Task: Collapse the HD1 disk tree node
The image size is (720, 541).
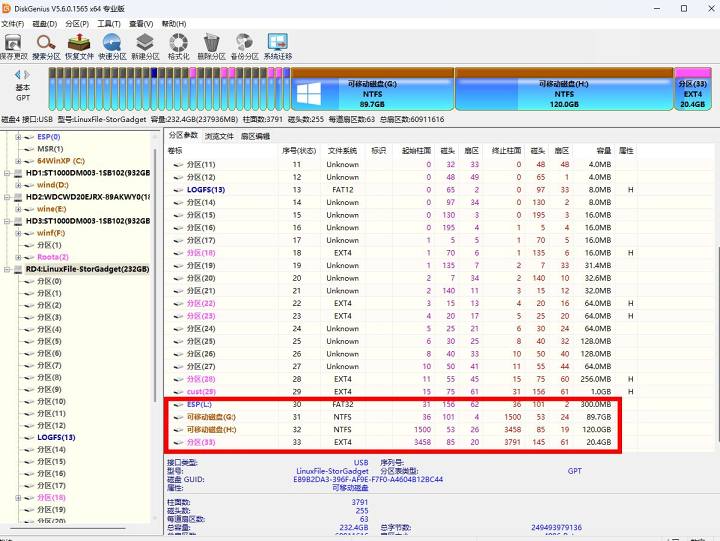Action: coord(6,173)
